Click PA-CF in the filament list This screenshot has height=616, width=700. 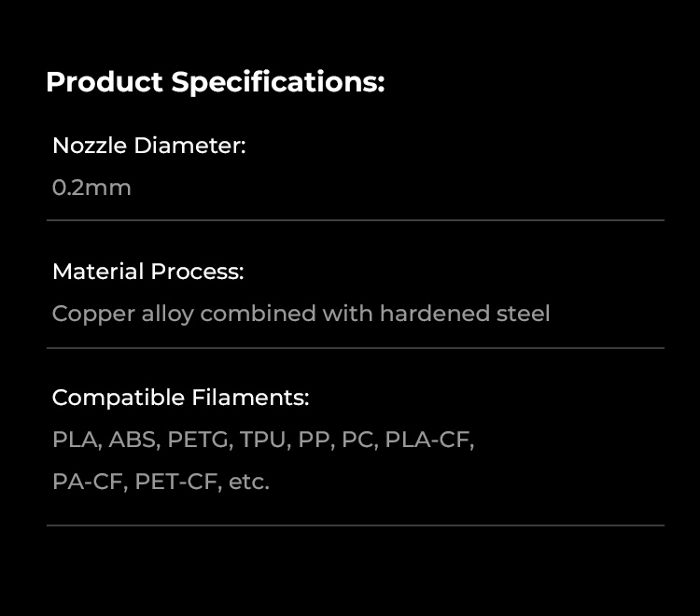pos(87,483)
